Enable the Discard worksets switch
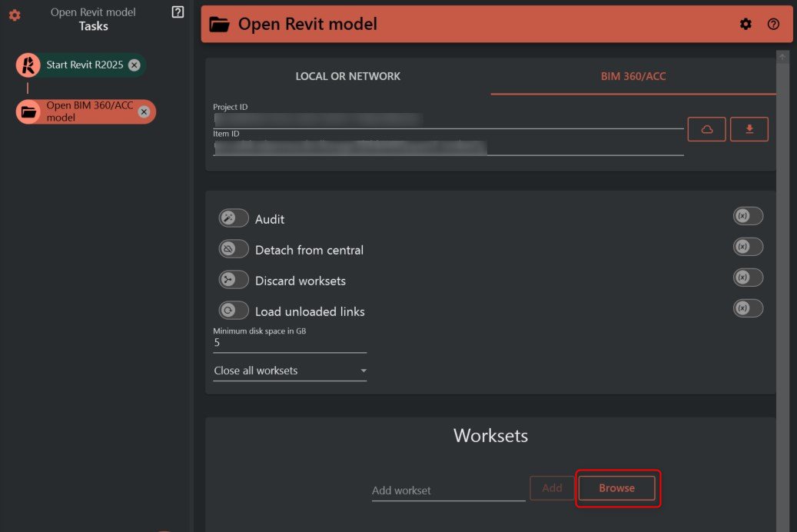Image resolution: width=797 pixels, height=532 pixels. click(234, 279)
